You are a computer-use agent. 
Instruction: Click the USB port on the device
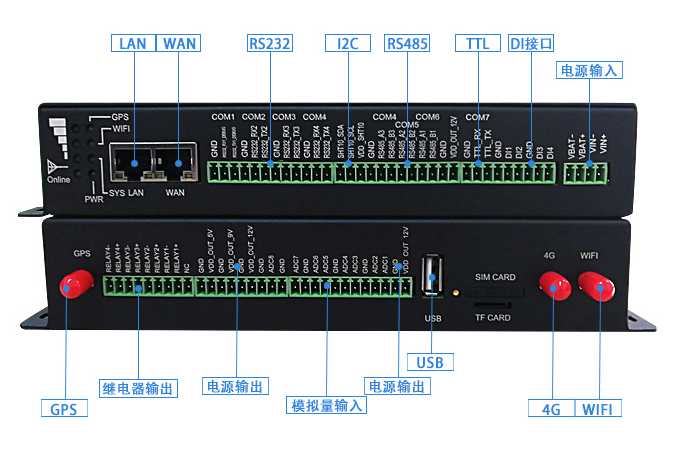click(x=432, y=277)
